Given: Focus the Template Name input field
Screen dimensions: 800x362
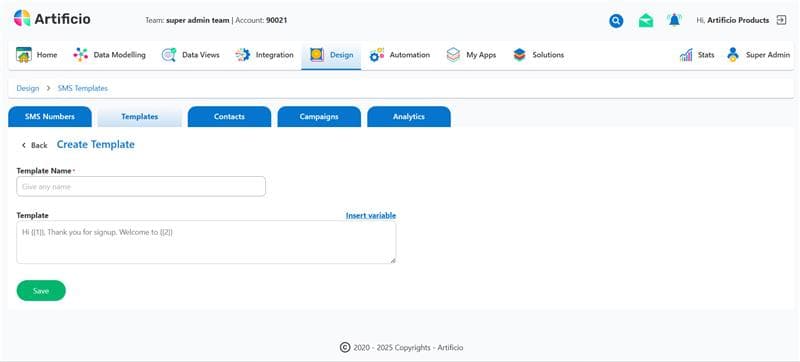Looking at the screenshot, I should (141, 187).
